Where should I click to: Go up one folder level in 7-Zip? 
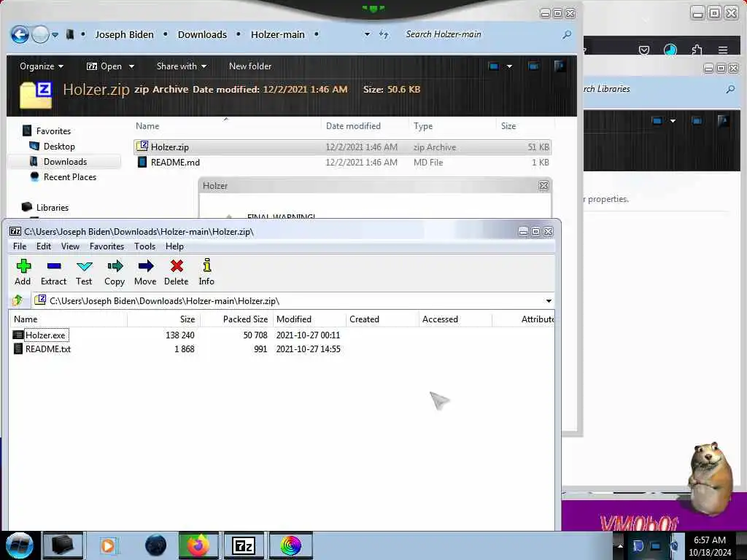click(x=18, y=300)
